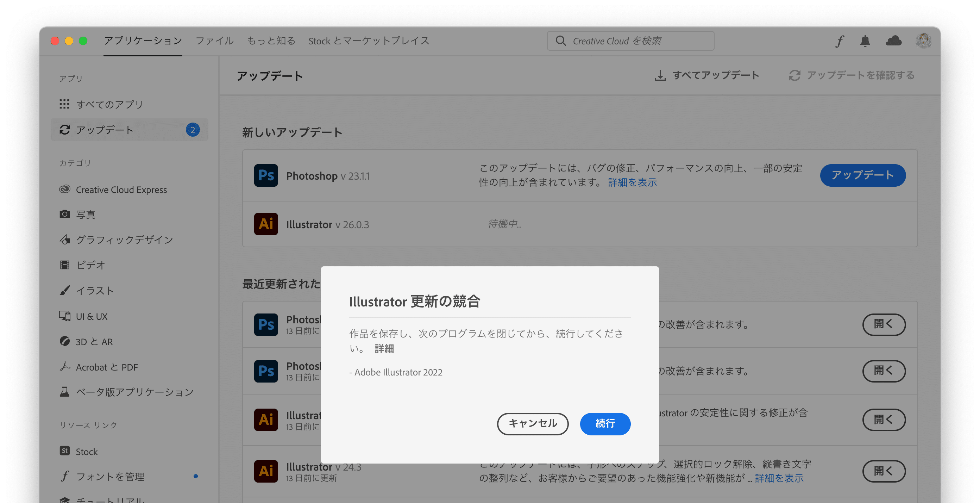Image resolution: width=980 pixels, height=503 pixels.
Task: Click the Stock icon in resource links
Action: pos(65,451)
